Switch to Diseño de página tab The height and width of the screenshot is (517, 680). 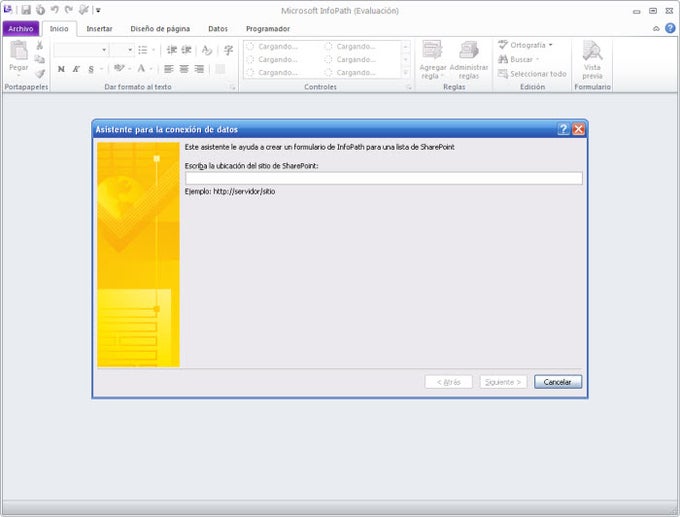[x=160, y=29]
